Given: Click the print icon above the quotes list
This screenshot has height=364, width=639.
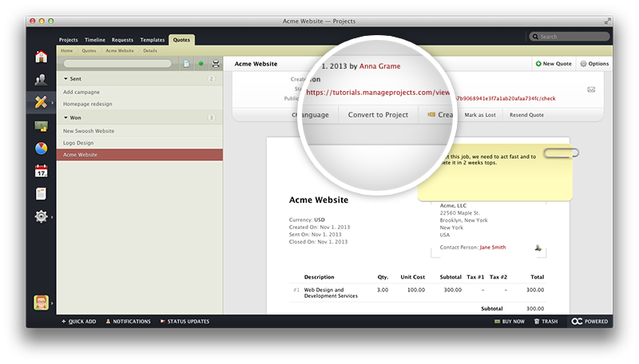Looking at the screenshot, I should pos(215,64).
